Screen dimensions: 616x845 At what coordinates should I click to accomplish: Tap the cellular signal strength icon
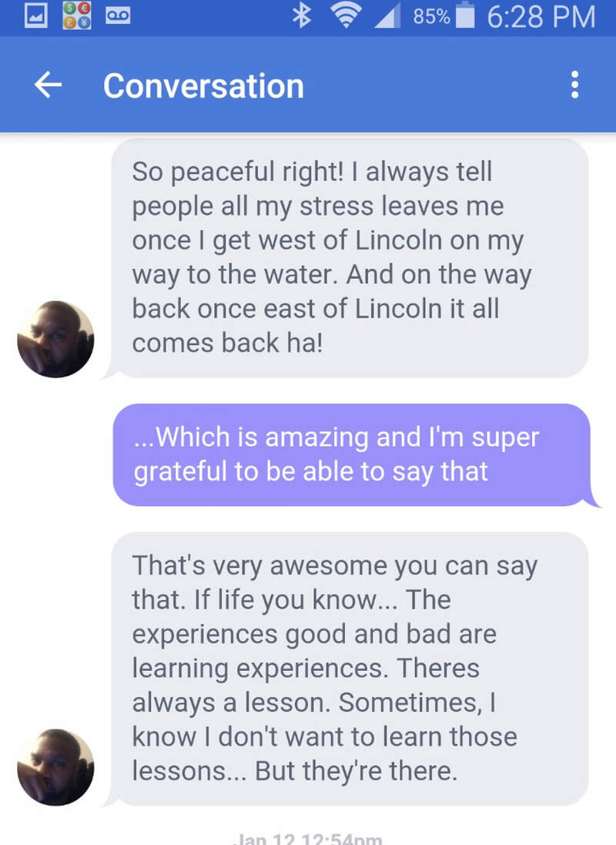tap(387, 17)
